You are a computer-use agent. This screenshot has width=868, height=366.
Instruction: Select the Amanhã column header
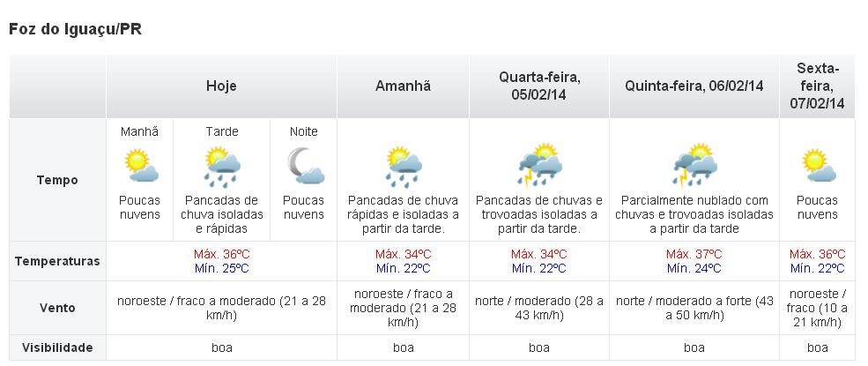[x=403, y=86]
